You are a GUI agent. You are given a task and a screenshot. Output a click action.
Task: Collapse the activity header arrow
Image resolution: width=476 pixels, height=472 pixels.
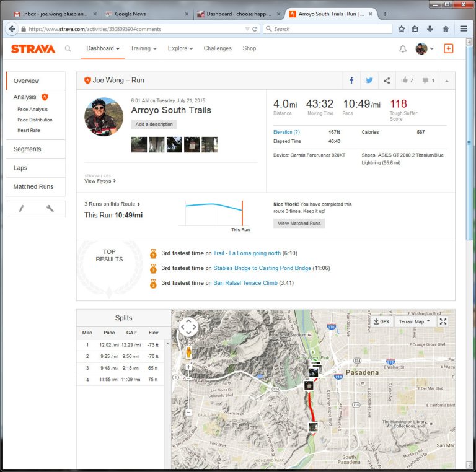tap(447, 81)
